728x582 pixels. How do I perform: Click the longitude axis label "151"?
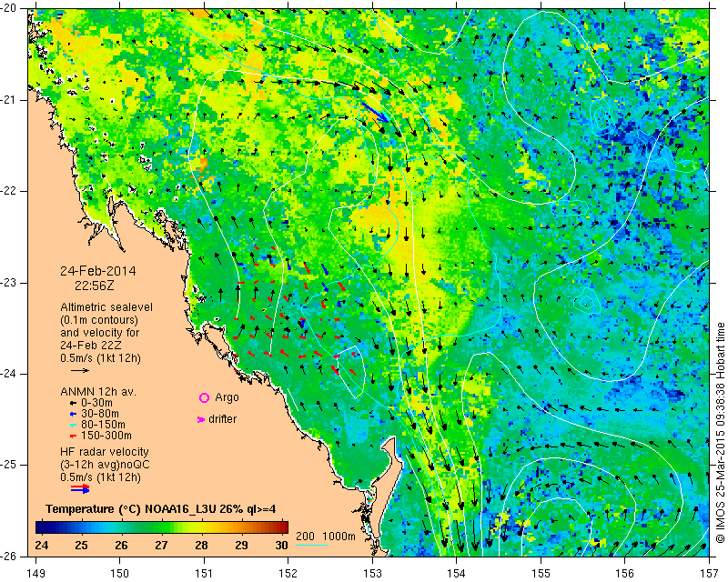204,574
